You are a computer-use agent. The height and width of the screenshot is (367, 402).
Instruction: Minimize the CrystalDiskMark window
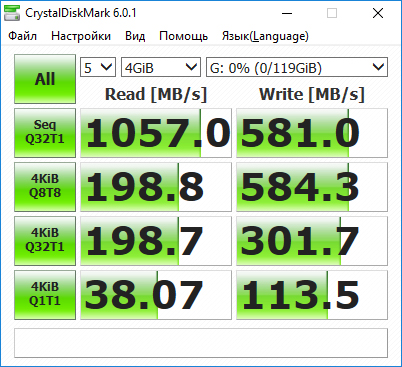click(287, 13)
